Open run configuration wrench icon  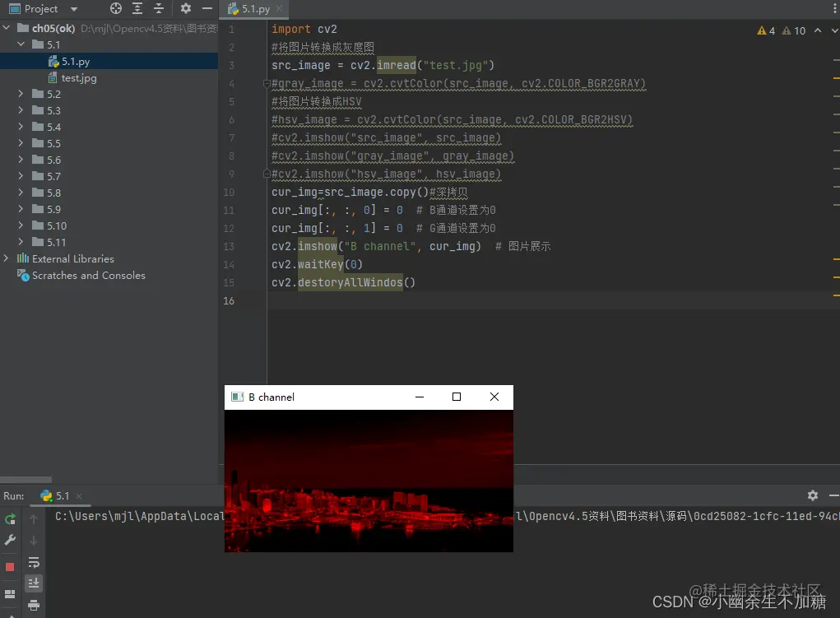(x=10, y=540)
